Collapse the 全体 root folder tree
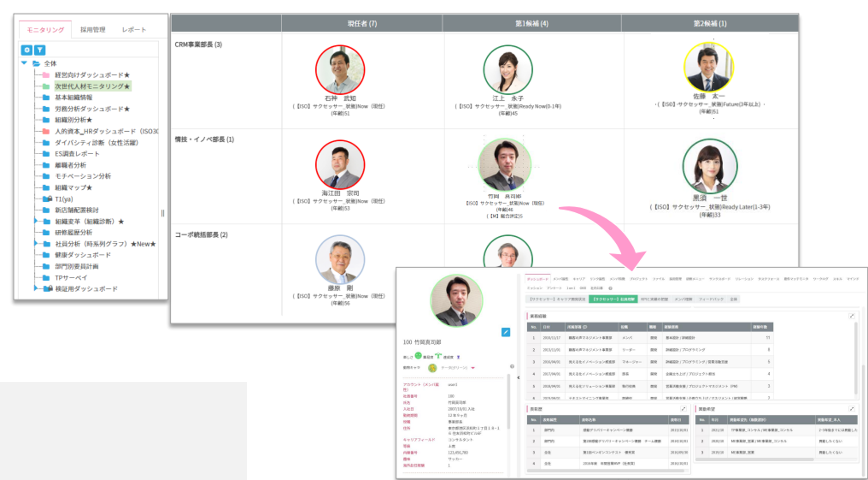868x480 pixels. pos(24,63)
